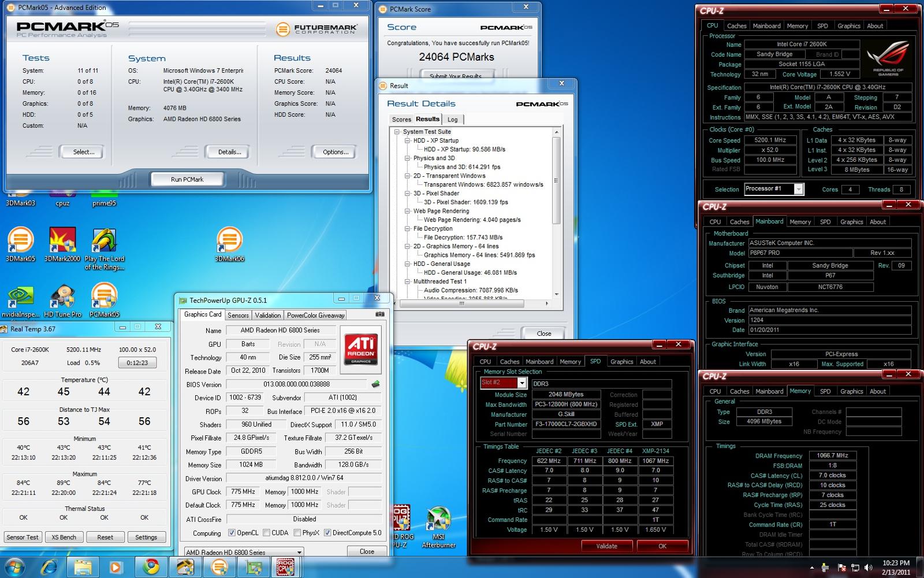
Task: Click the GPU-Z BIOS save chip icon
Action: (x=375, y=384)
